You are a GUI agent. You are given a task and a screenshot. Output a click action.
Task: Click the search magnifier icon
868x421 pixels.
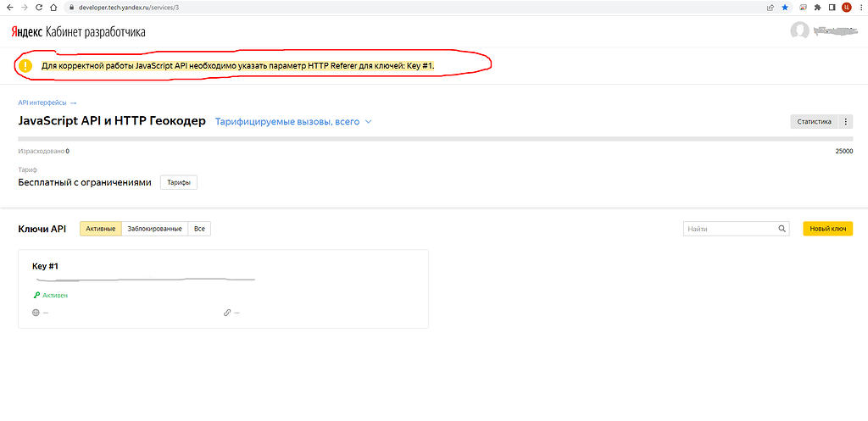(x=782, y=229)
